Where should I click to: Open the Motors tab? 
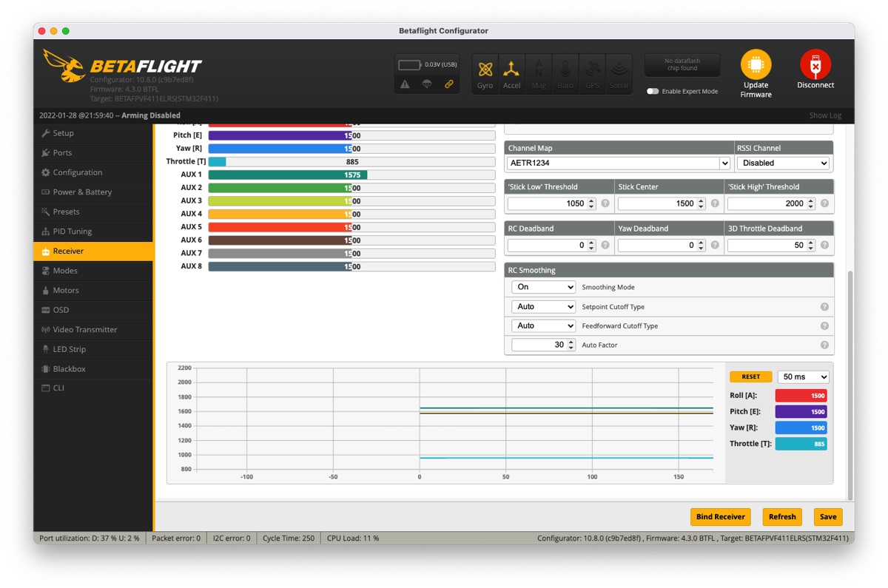point(93,290)
